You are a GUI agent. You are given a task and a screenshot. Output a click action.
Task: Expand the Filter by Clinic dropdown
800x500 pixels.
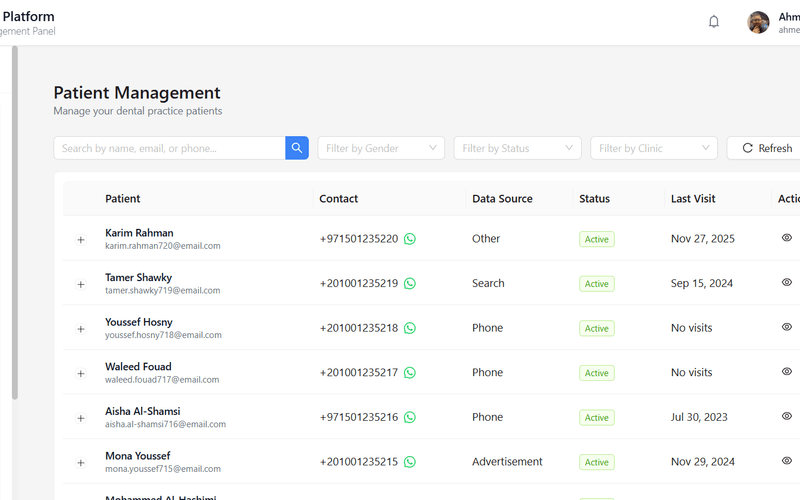[654, 148]
